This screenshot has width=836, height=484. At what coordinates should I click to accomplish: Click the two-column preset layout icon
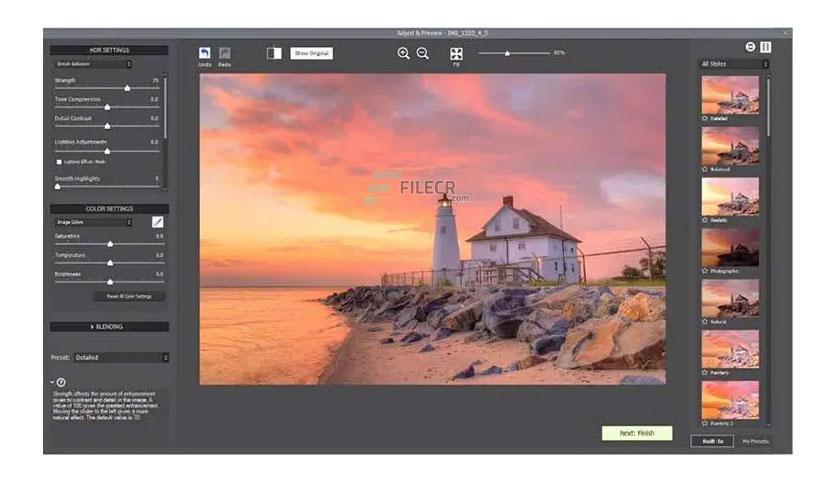[x=766, y=47]
